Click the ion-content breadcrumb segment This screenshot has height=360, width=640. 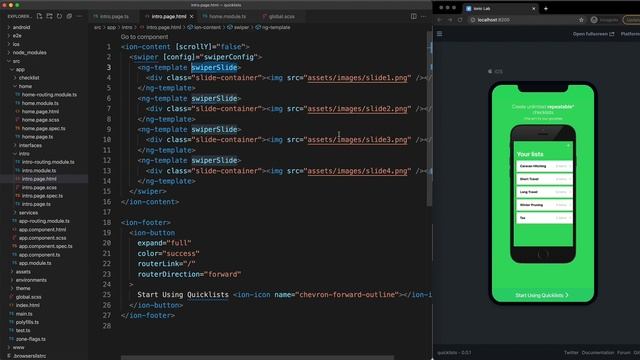204,27
